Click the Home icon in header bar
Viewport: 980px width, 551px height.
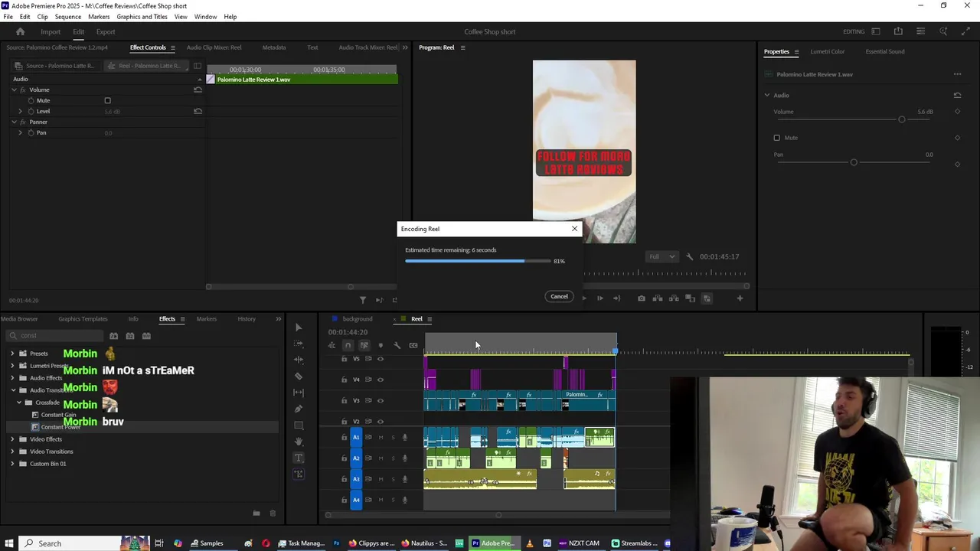point(21,31)
